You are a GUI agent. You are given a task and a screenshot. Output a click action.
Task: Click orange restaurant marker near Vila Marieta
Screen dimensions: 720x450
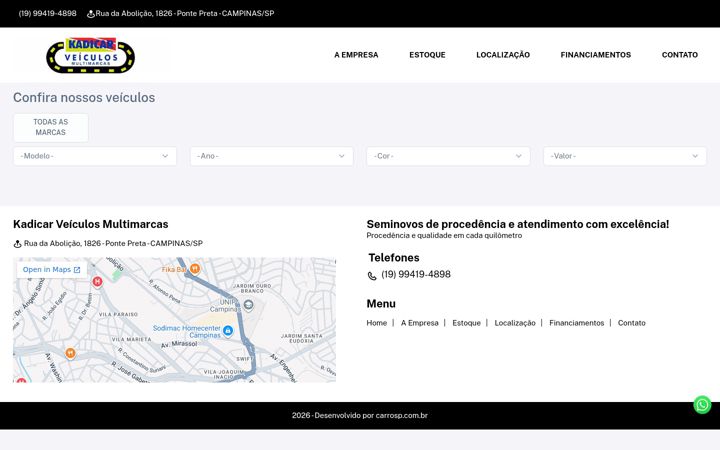pyautogui.click(x=70, y=353)
